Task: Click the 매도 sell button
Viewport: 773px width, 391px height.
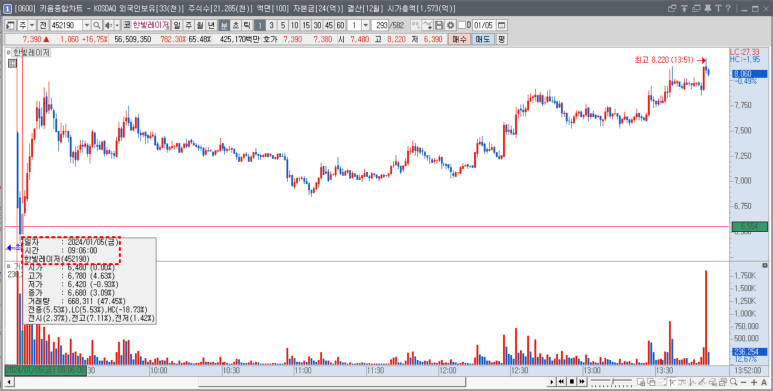Action: click(482, 39)
